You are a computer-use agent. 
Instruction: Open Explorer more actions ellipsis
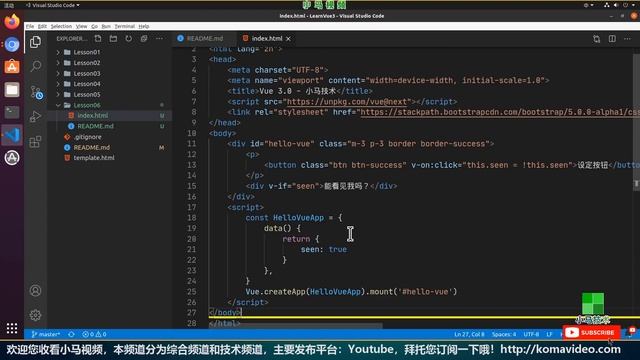point(159,38)
